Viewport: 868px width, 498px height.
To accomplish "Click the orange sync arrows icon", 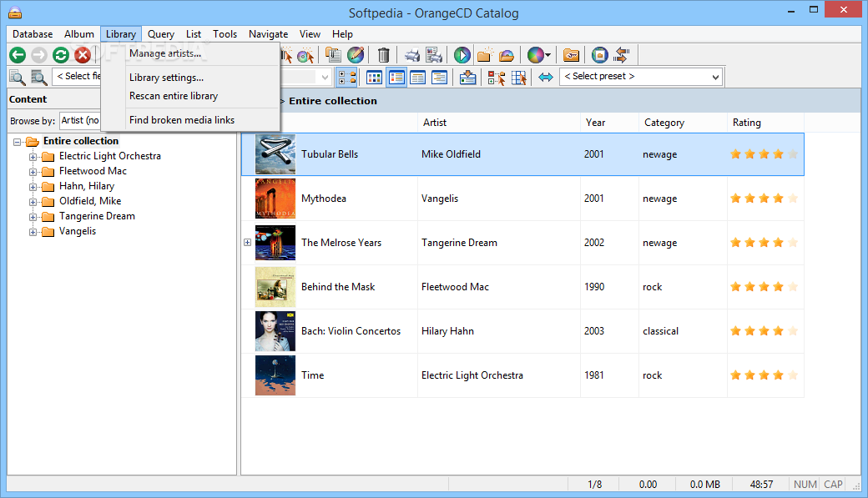I will pos(623,55).
